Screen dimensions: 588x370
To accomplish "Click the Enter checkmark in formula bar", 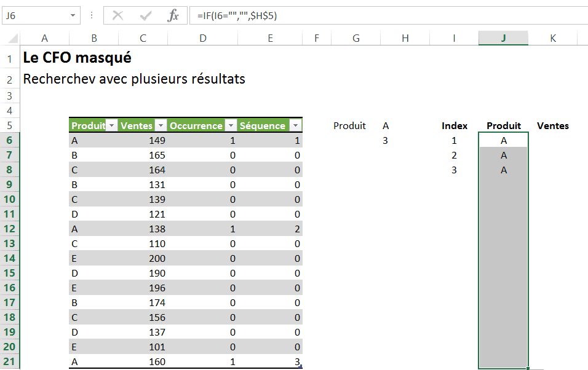I will click(146, 16).
